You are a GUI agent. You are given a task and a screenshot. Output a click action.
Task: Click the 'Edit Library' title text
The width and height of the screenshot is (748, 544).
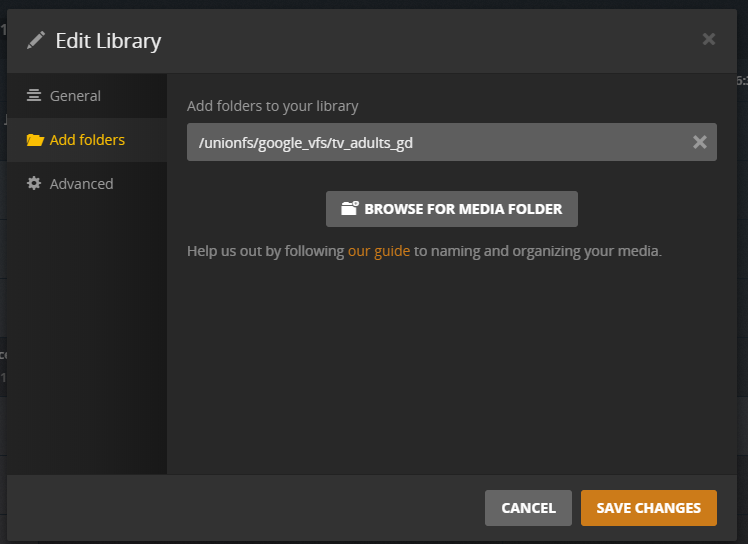(108, 41)
